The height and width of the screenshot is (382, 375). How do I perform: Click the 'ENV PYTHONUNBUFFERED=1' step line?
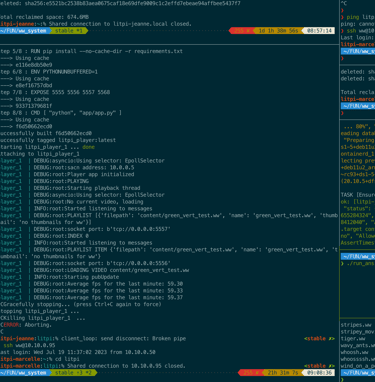tap(49, 72)
